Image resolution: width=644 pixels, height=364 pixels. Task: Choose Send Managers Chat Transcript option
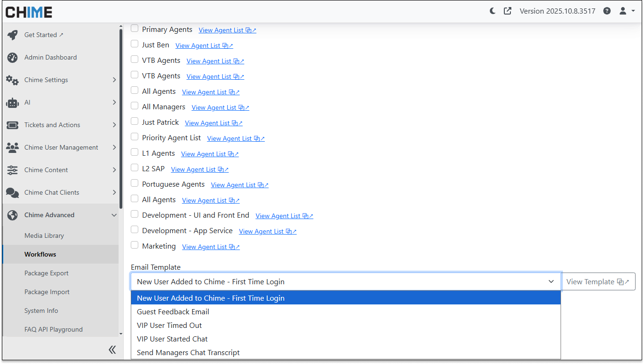click(x=188, y=352)
